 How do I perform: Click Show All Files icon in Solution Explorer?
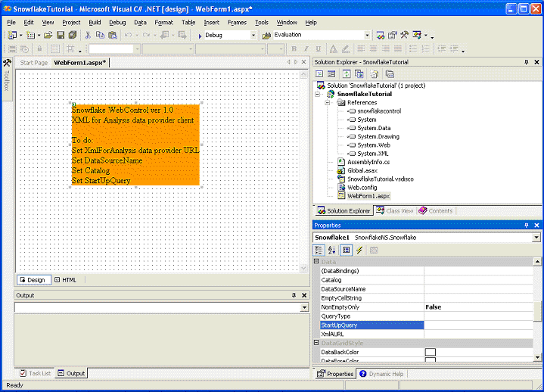pyautogui.click(x=374, y=74)
